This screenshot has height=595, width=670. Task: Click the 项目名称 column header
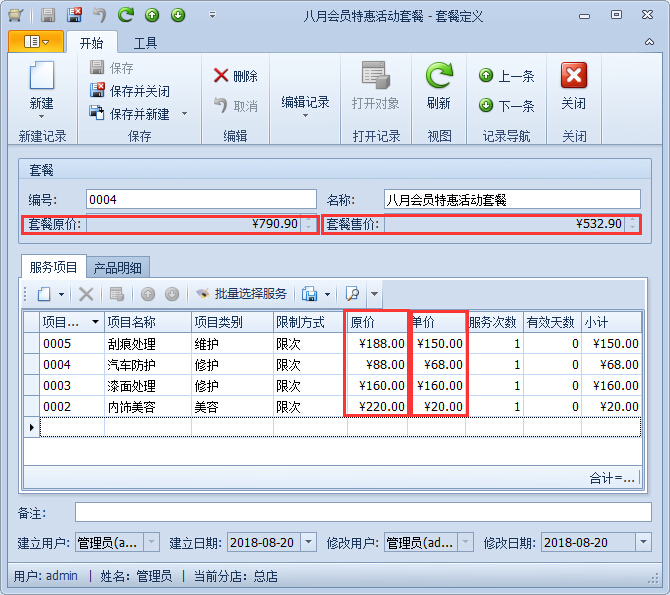(x=147, y=322)
